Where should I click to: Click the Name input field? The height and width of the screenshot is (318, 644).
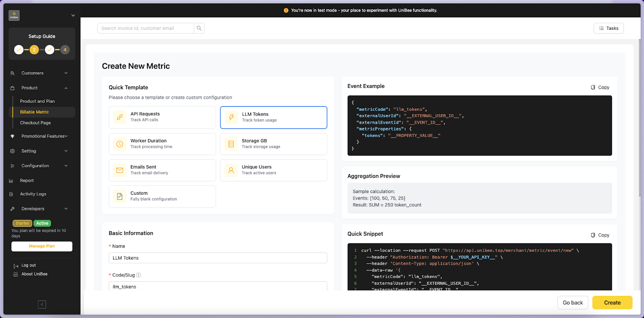tap(218, 258)
